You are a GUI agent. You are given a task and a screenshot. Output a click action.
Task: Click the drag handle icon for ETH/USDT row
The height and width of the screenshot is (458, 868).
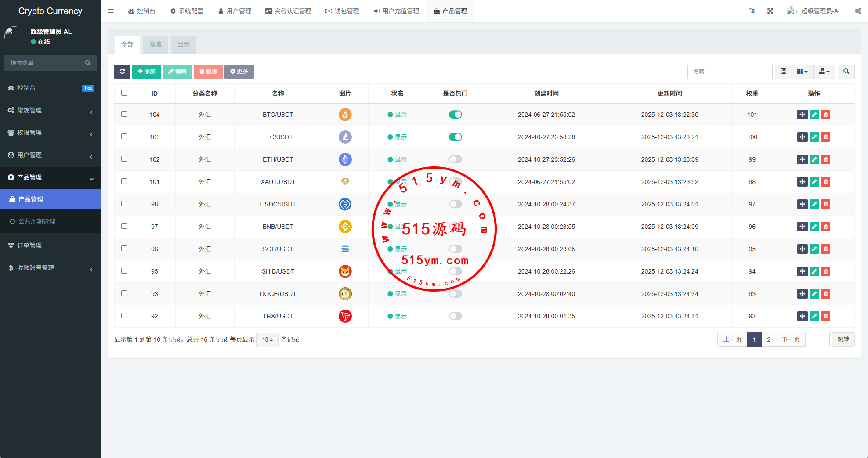click(802, 159)
